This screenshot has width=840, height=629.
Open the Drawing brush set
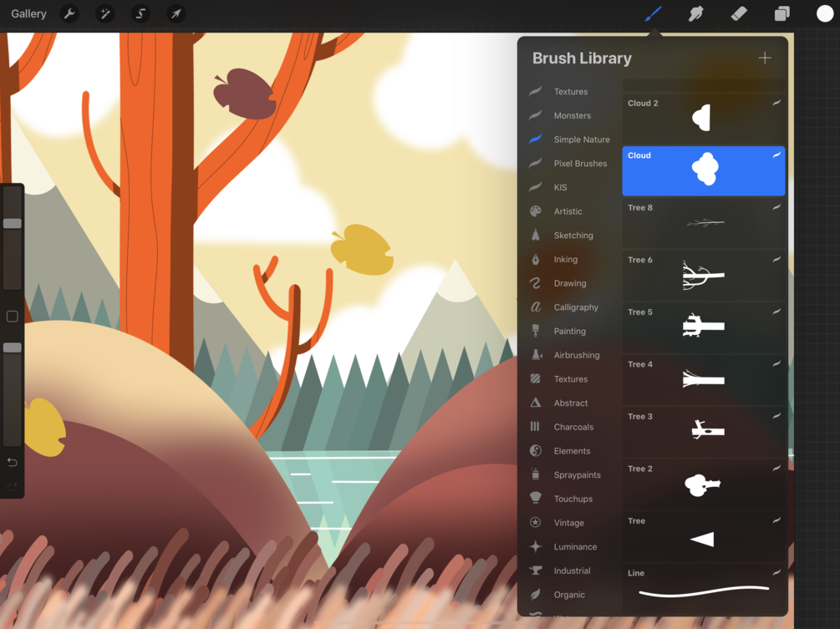569,283
